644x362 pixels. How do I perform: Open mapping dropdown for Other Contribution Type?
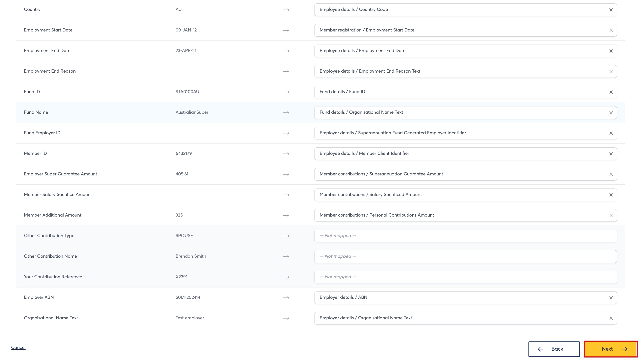[x=465, y=236]
